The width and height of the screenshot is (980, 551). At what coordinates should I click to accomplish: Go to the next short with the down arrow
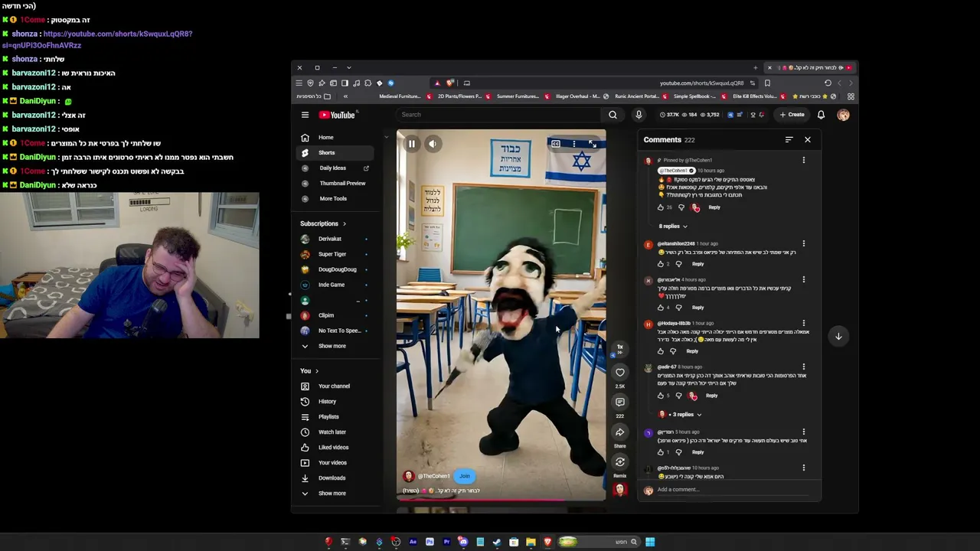[x=838, y=336]
